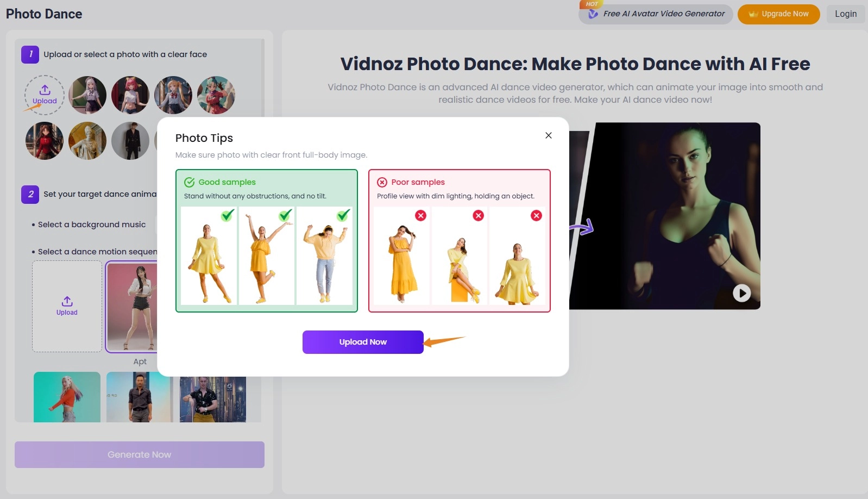Click the dance motion Upload box
868x499 pixels.
tap(67, 306)
